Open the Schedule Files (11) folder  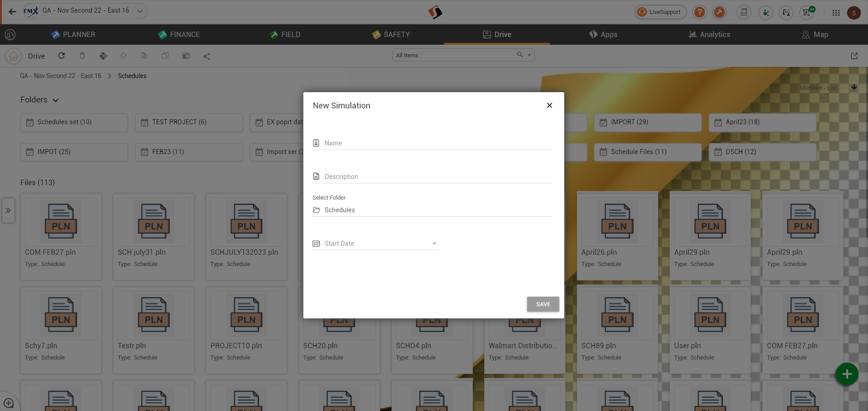pyautogui.click(x=648, y=152)
